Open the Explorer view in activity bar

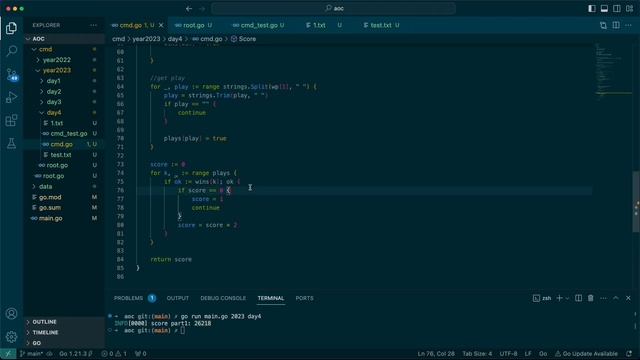(11, 28)
